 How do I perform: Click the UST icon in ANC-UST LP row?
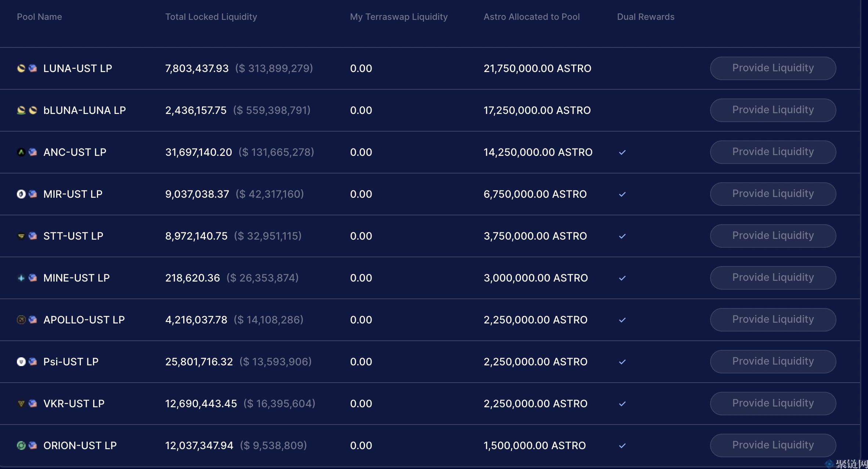[33, 152]
